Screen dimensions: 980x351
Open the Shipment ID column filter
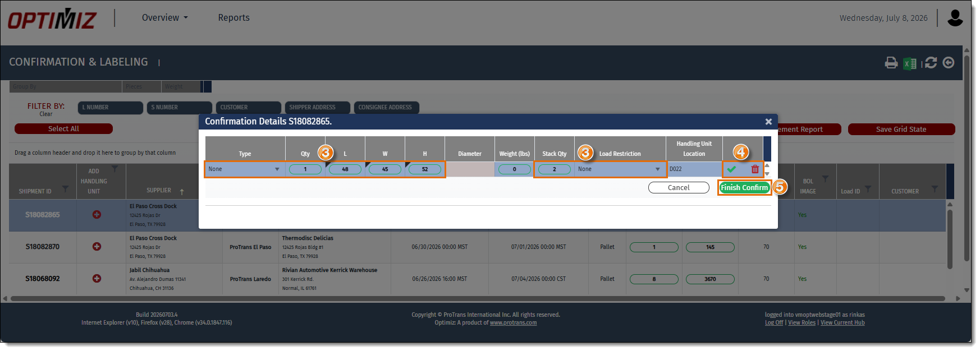[65, 189]
